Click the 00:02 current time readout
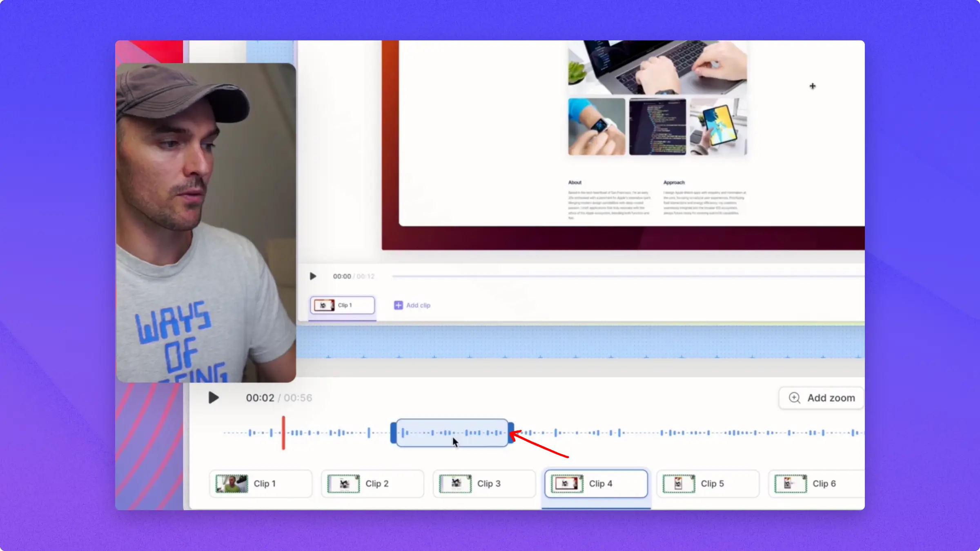This screenshot has width=980, height=551. (260, 398)
